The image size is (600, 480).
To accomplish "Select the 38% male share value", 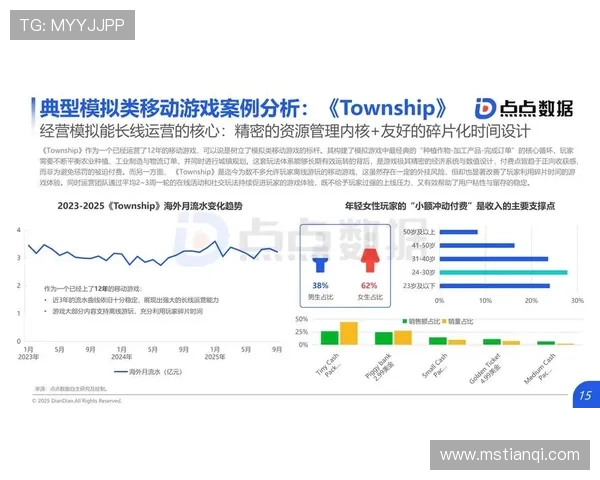I will point(320,286).
